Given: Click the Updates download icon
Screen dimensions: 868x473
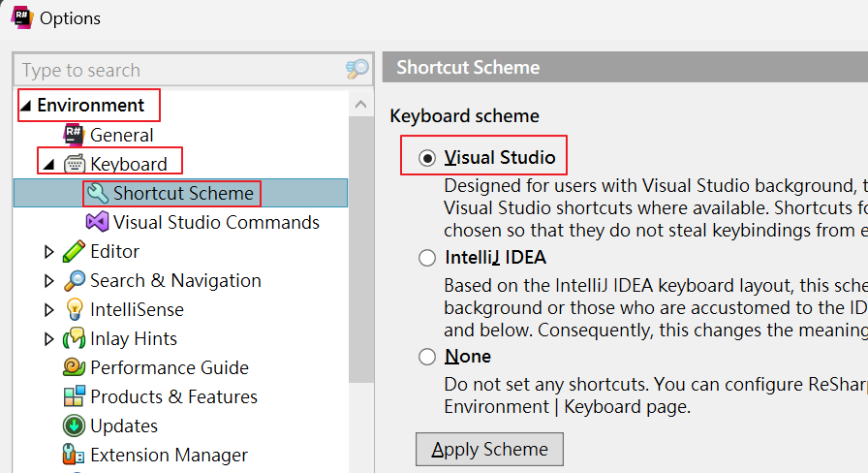Looking at the screenshot, I should (74, 426).
